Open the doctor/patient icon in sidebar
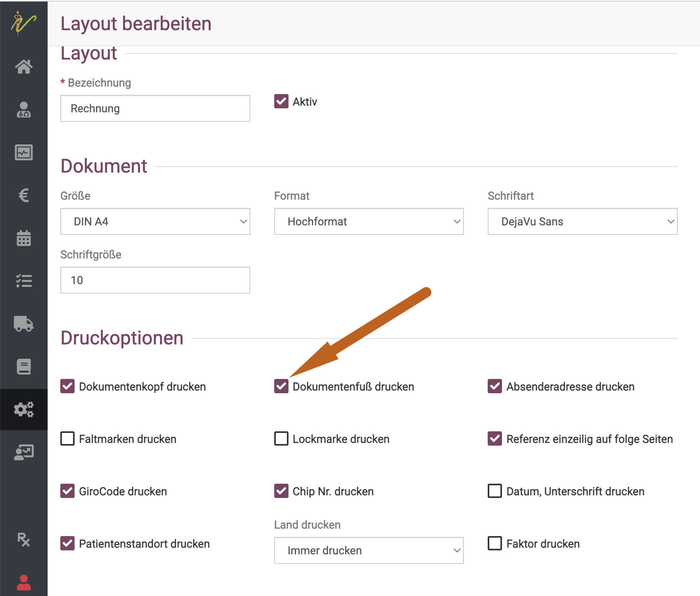Image resolution: width=700 pixels, height=596 pixels. click(24, 110)
